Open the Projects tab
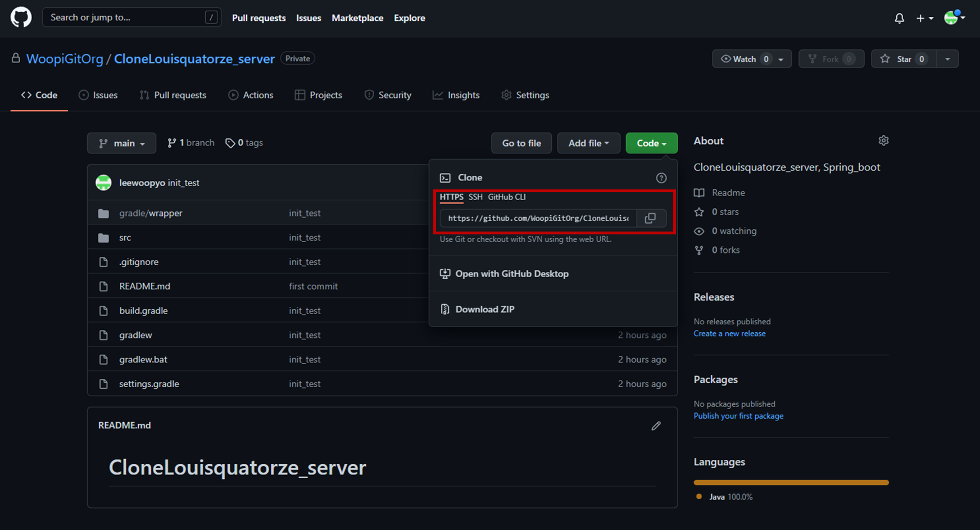The height and width of the screenshot is (530, 980). click(x=319, y=95)
